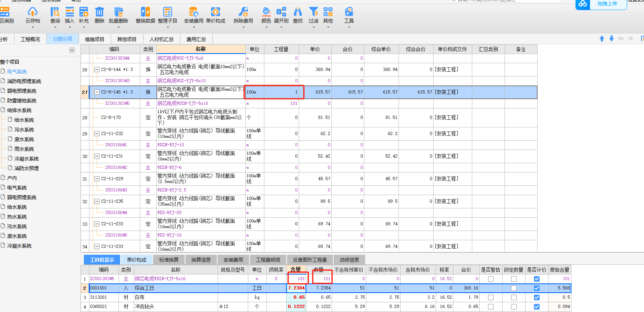This screenshot has height=312, width=644.
Task: Open dropdown arrow under 批量删除
Action: (x=118, y=27)
